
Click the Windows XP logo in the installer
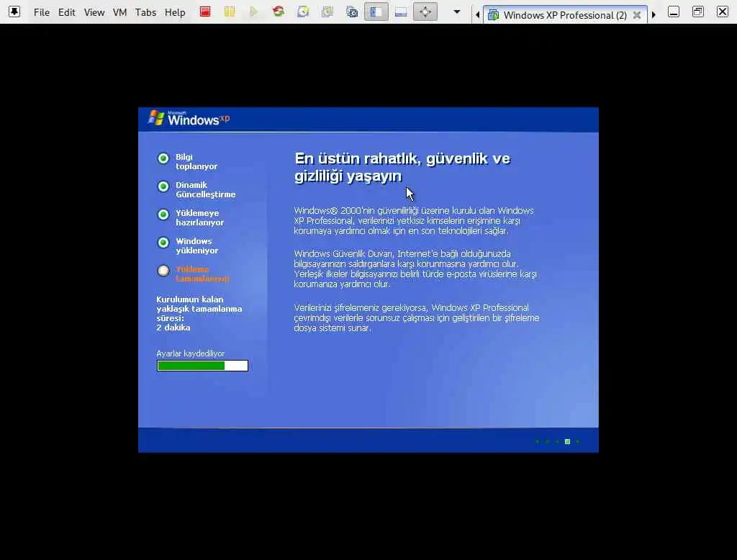[x=189, y=119]
